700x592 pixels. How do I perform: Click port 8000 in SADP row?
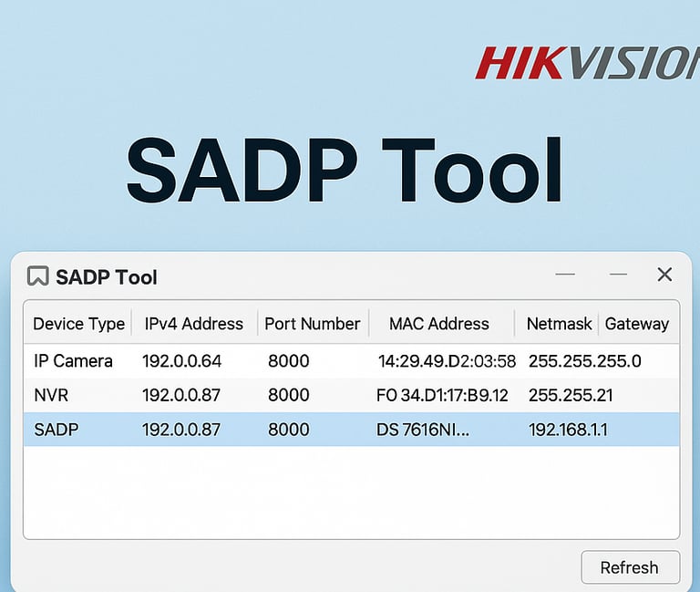pos(288,430)
